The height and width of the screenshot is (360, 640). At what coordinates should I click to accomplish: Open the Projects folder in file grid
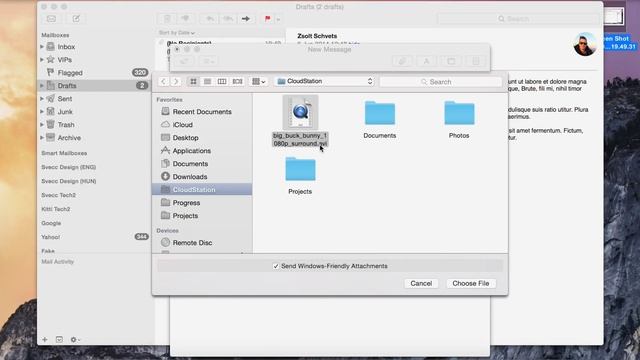tap(300, 176)
